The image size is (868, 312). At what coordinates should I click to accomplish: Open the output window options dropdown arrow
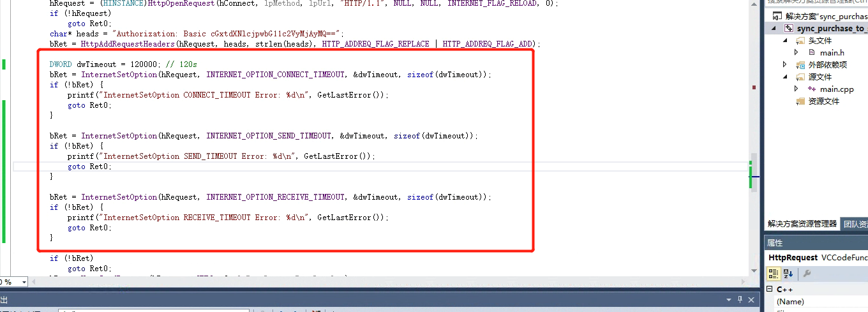point(730,299)
